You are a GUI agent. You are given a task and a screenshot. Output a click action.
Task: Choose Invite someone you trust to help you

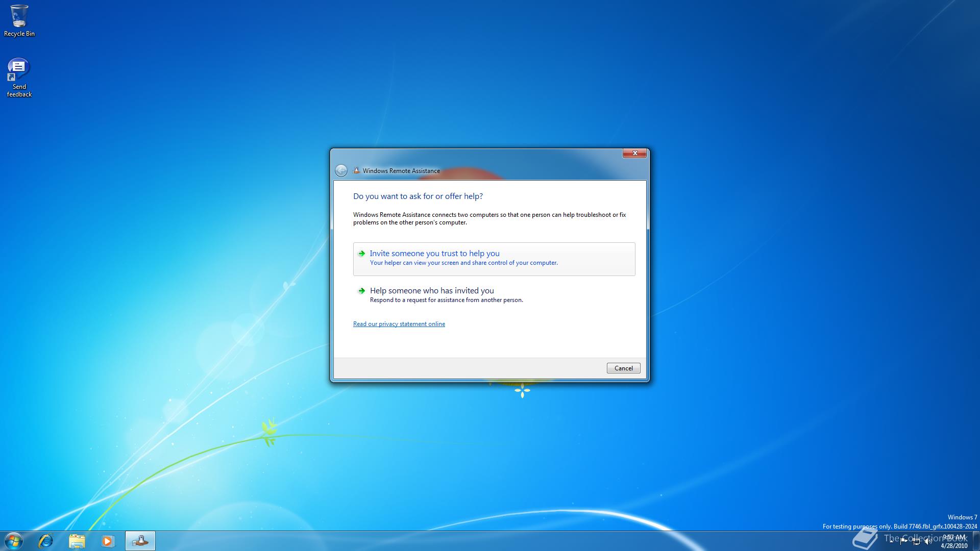(494, 259)
